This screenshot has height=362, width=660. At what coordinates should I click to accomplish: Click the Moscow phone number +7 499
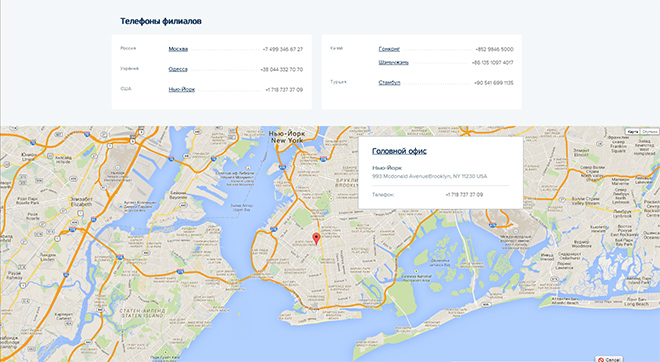point(283,49)
